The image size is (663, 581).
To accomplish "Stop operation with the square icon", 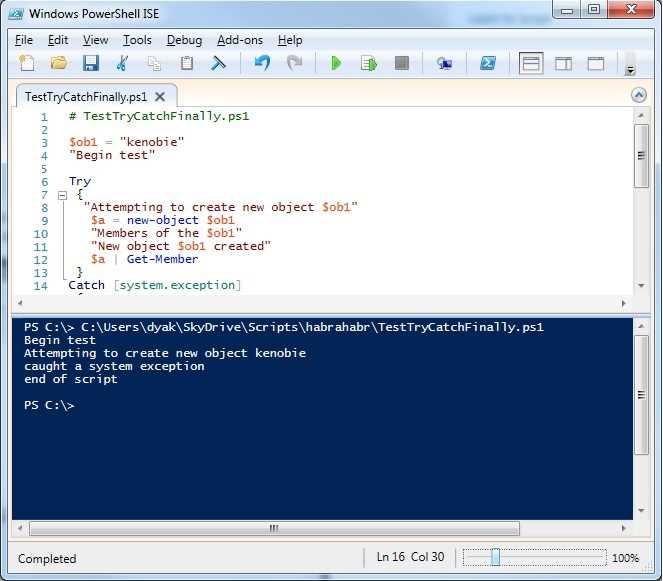I will coord(401,63).
